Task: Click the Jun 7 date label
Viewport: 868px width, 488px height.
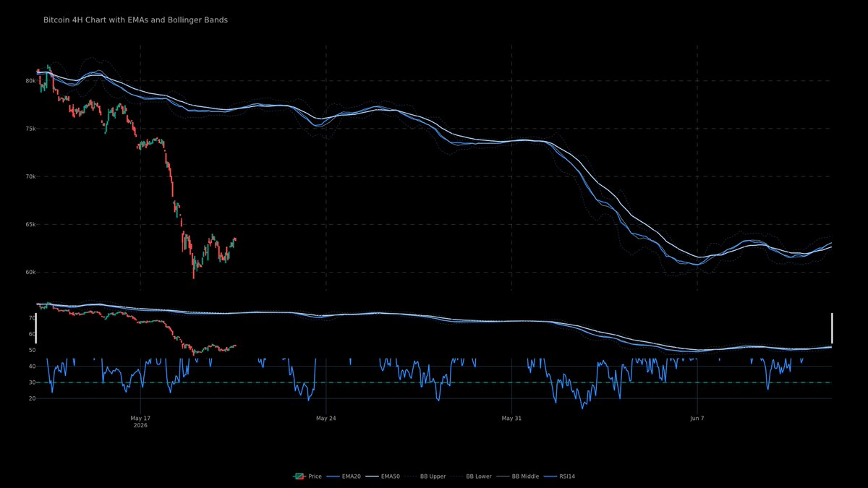Action: [697, 419]
